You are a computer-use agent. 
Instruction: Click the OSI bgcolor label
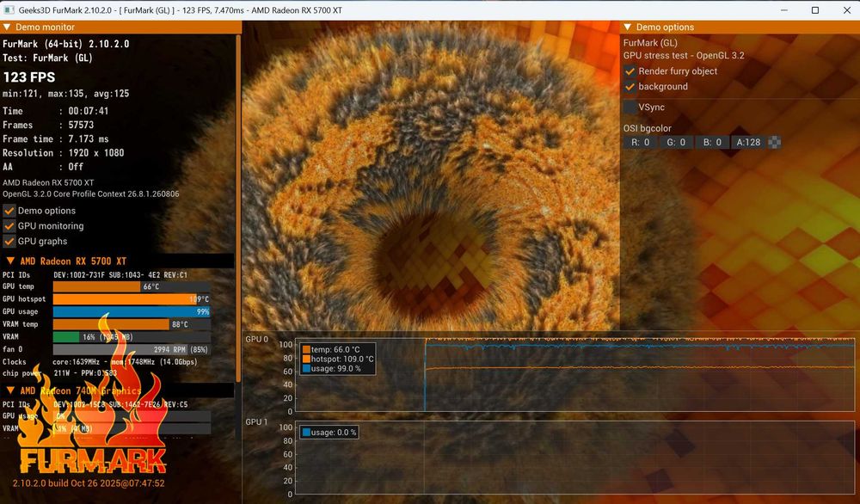point(648,128)
